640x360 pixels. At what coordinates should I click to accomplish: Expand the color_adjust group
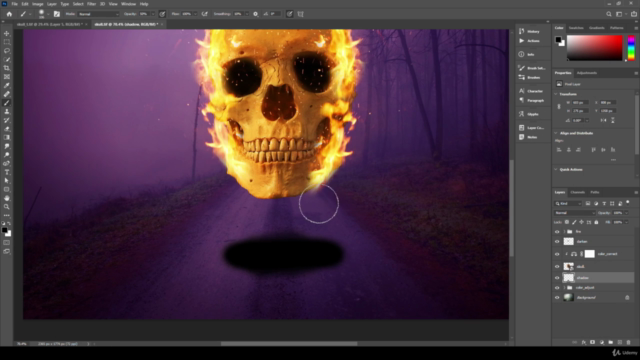[x=564, y=288]
